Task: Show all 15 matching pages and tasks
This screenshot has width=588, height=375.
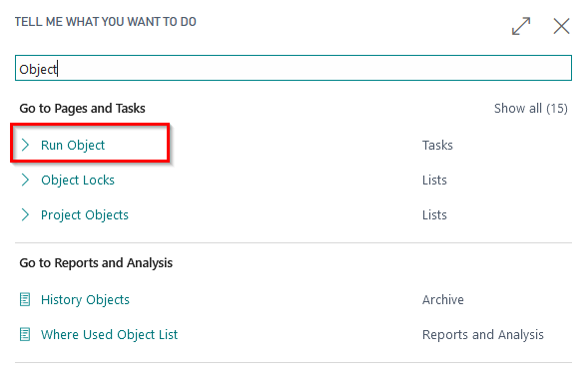Action: click(x=531, y=109)
